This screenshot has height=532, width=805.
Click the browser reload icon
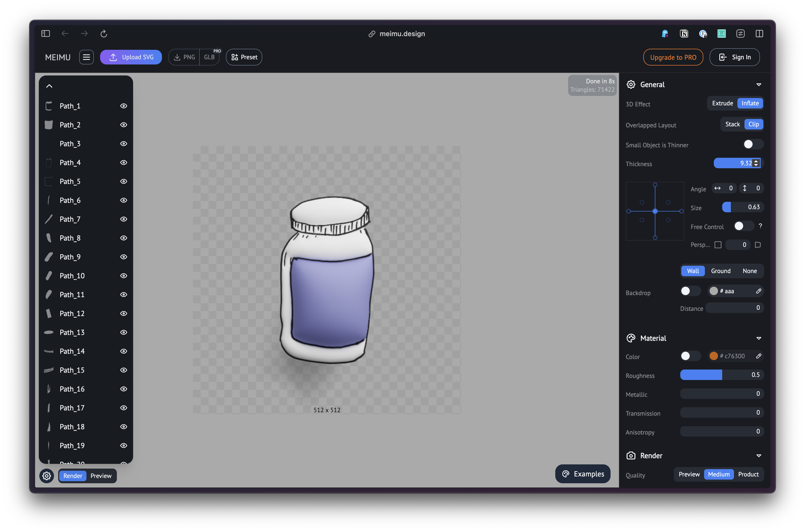[104, 34]
